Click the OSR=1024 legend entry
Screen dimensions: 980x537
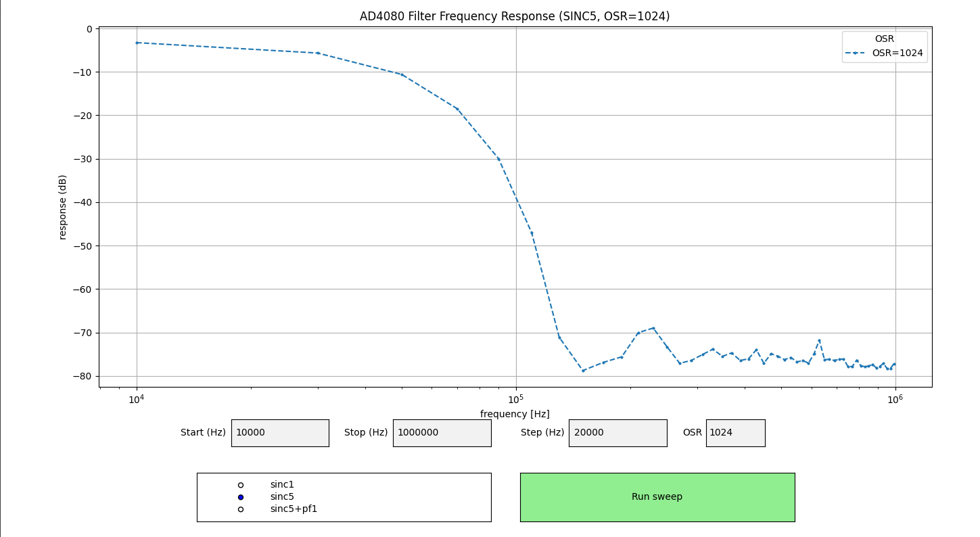(x=885, y=53)
